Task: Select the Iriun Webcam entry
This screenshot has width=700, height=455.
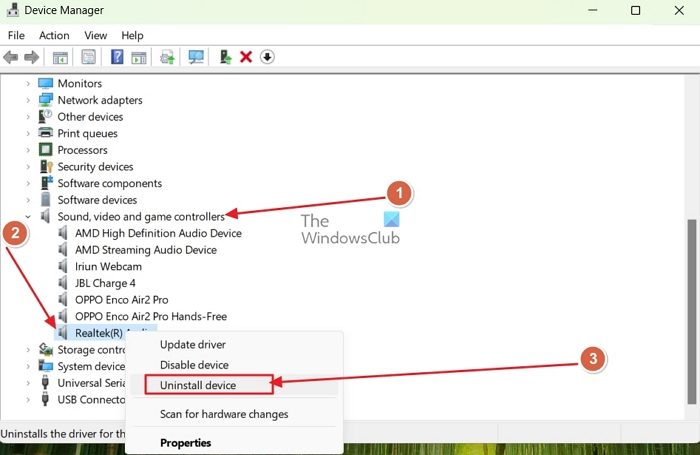Action: (x=108, y=266)
